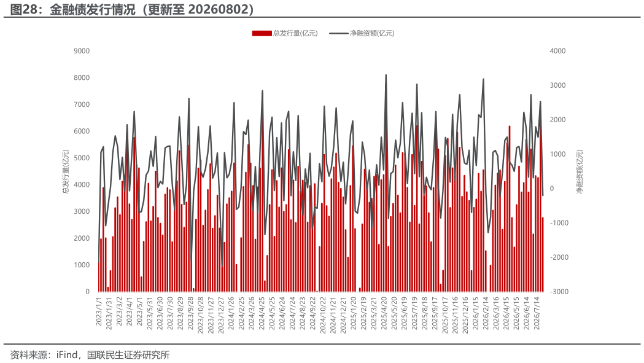Click the 2023/12/27 x-axis date label
The width and height of the screenshot is (644, 363).
221,315
